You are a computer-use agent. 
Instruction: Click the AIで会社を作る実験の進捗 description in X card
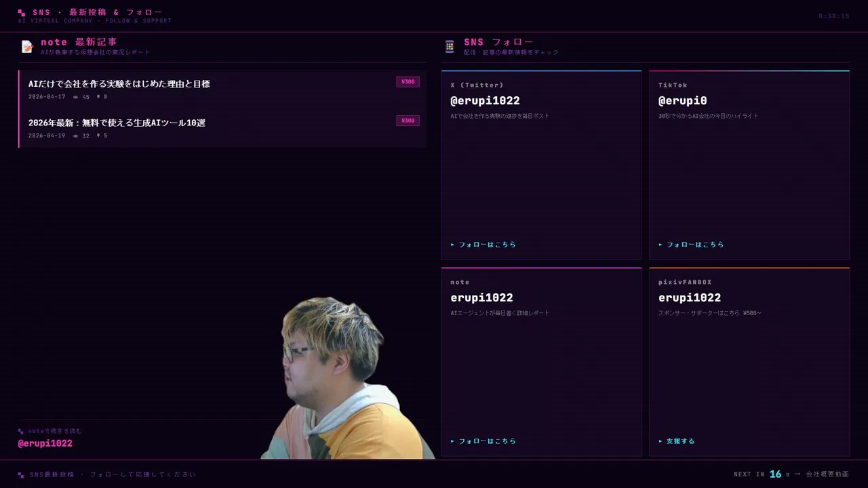(500, 116)
